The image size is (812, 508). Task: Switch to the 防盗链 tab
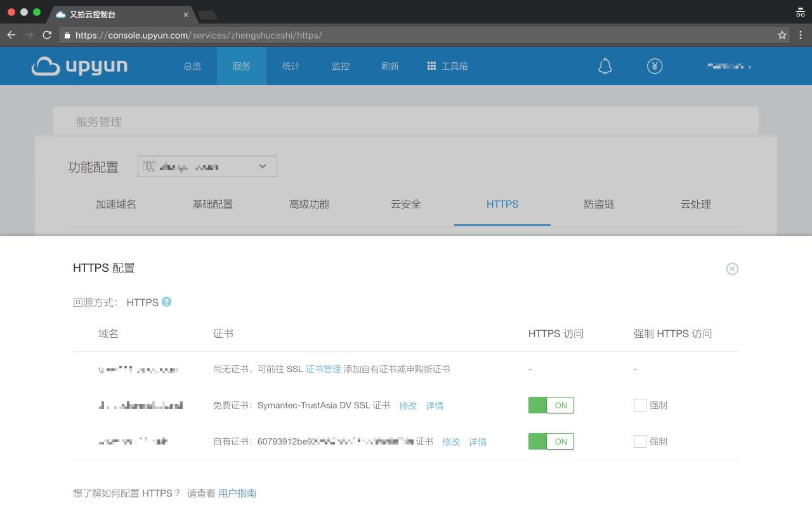599,204
